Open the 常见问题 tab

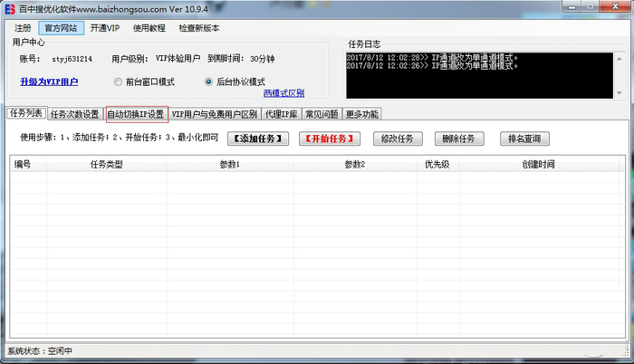click(x=322, y=115)
